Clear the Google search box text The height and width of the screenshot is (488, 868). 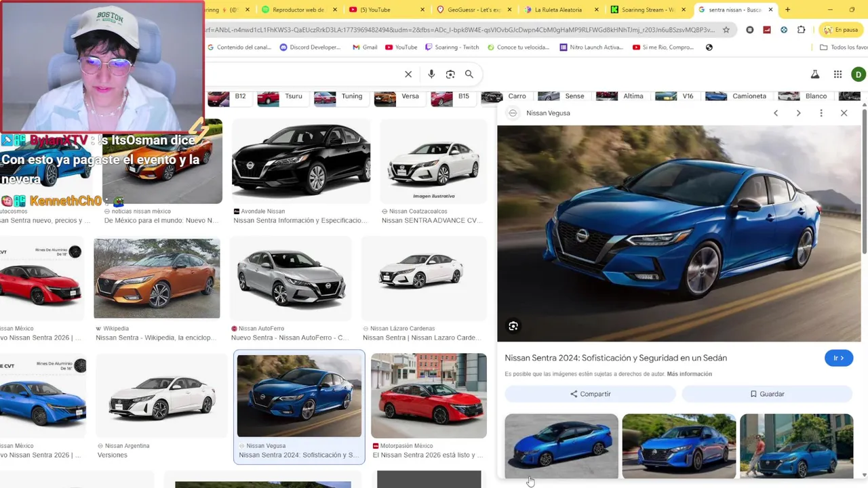click(408, 75)
